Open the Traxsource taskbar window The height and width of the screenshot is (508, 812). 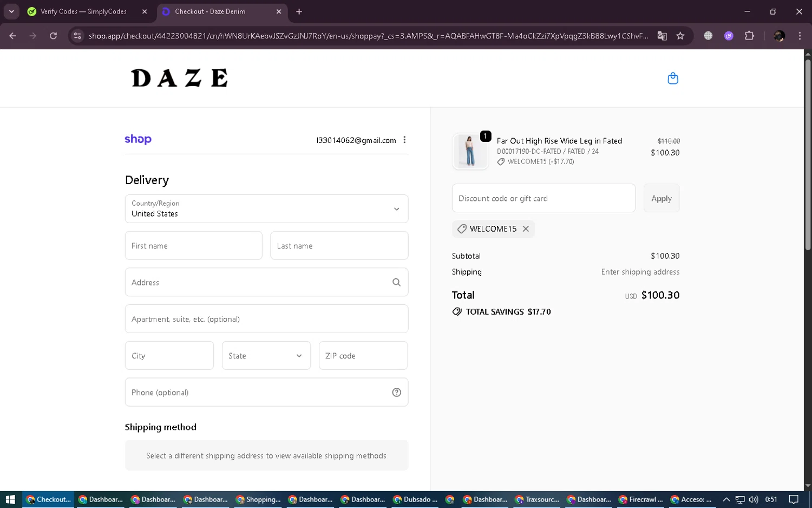pyautogui.click(x=537, y=499)
